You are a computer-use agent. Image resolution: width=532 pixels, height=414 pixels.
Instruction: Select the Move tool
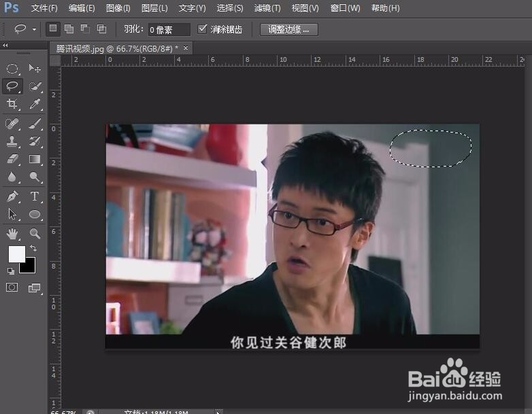35,69
